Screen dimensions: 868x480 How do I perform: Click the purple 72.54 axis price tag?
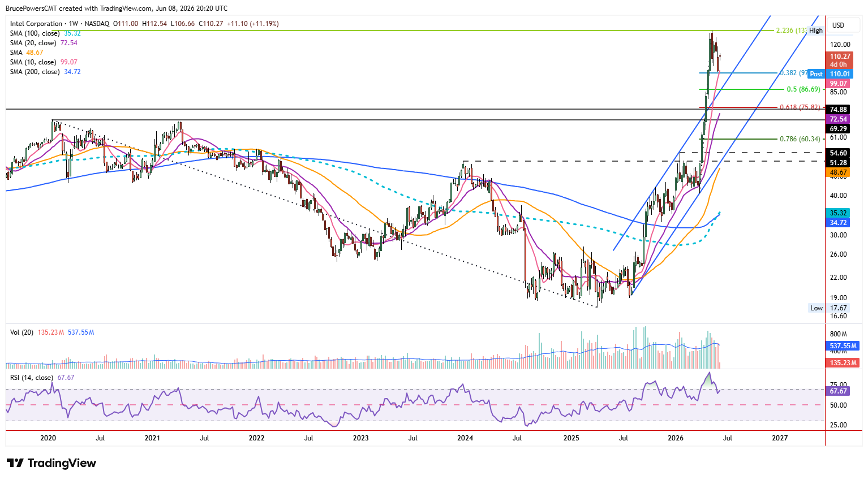pos(838,119)
